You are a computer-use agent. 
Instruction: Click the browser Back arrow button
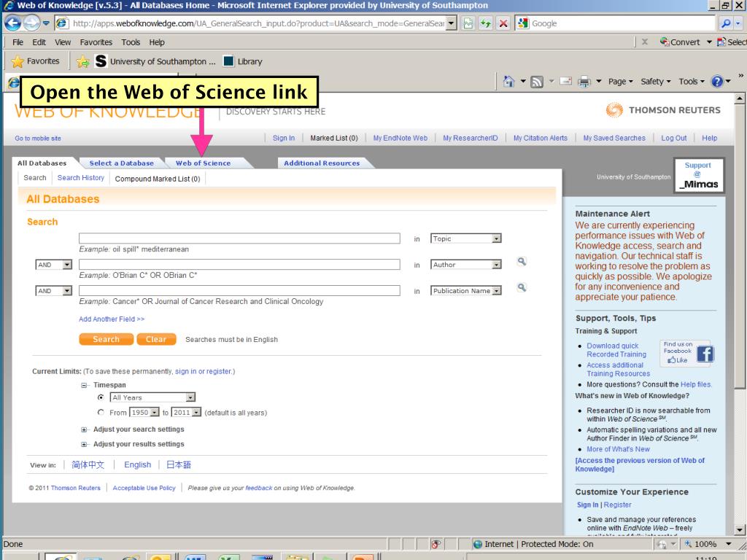point(13,23)
